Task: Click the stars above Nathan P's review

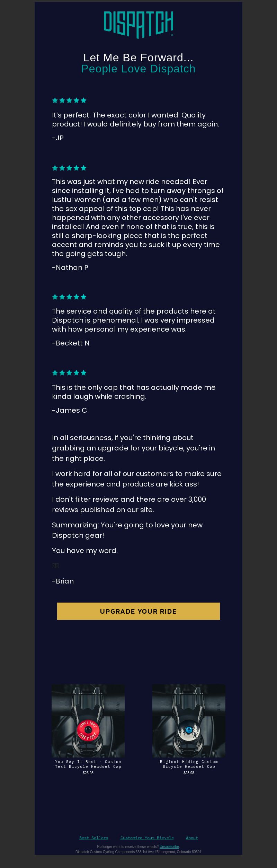Action: point(69,168)
